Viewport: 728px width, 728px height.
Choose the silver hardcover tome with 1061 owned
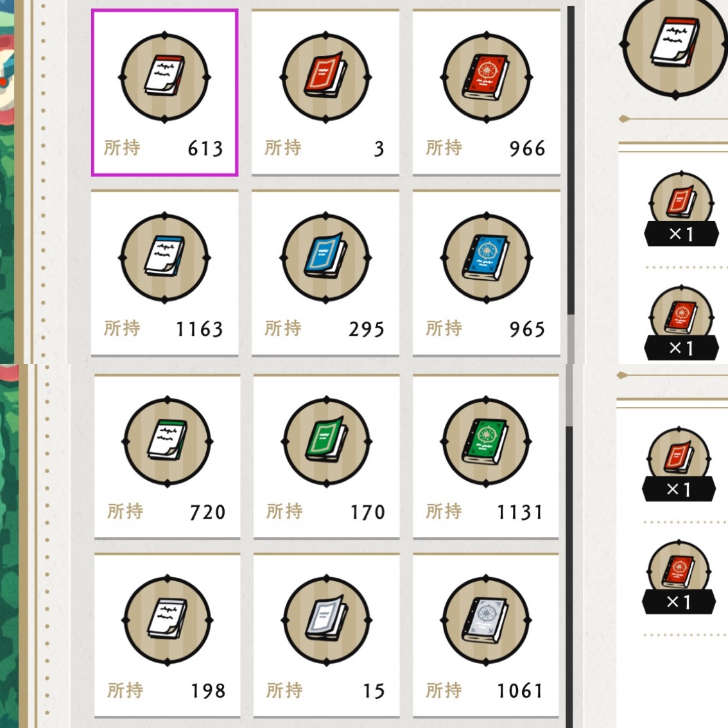[485, 635]
